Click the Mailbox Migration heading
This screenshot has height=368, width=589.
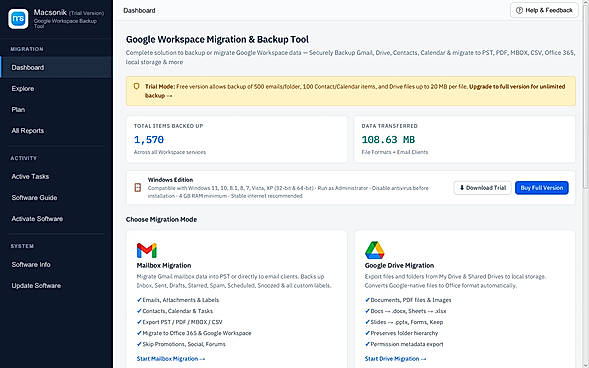164,265
